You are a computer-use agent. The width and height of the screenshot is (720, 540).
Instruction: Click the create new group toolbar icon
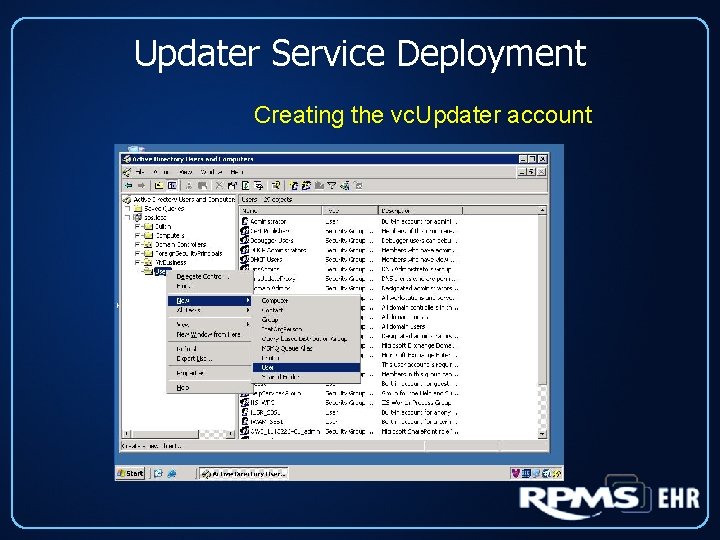point(306,186)
